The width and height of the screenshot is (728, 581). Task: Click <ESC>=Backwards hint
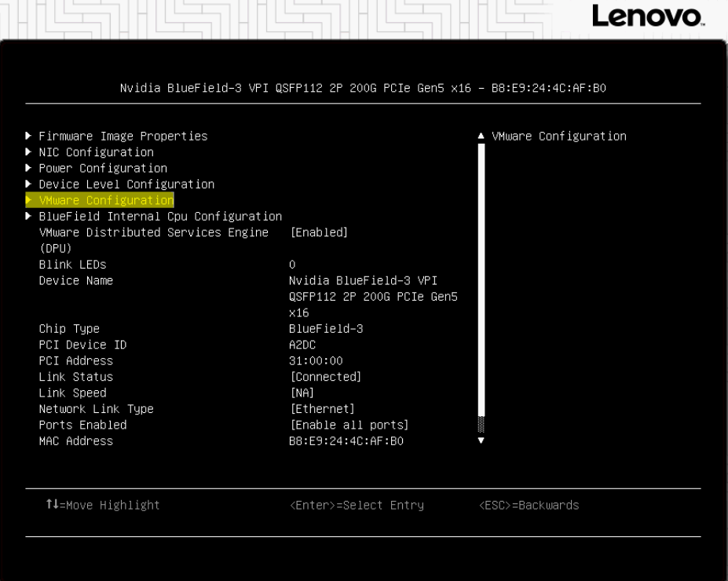point(529,506)
